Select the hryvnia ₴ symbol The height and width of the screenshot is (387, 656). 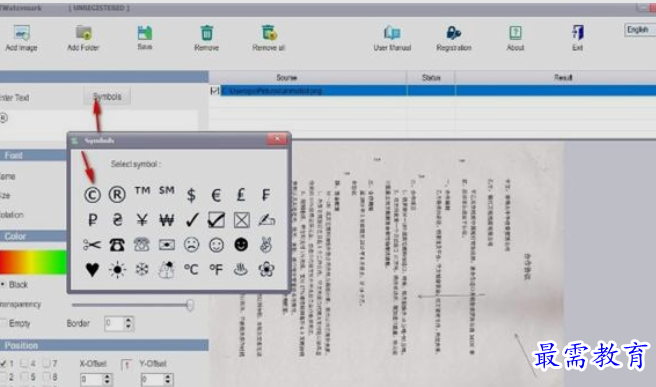[117, 220]
